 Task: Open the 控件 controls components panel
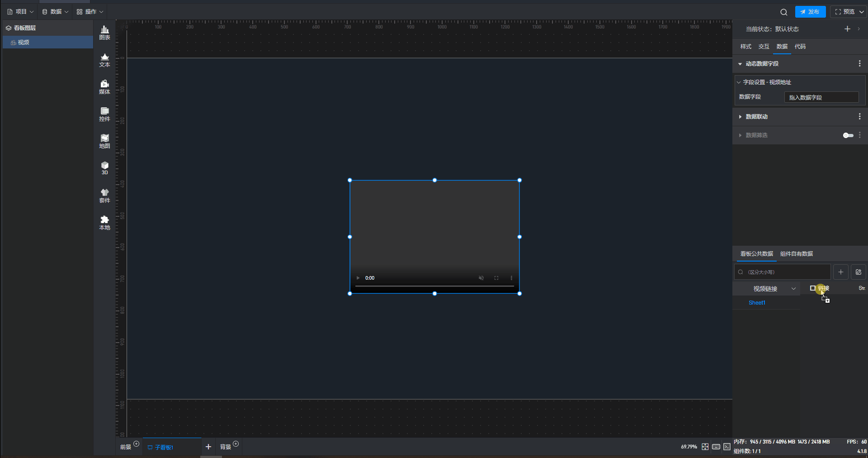pos(104,114)
